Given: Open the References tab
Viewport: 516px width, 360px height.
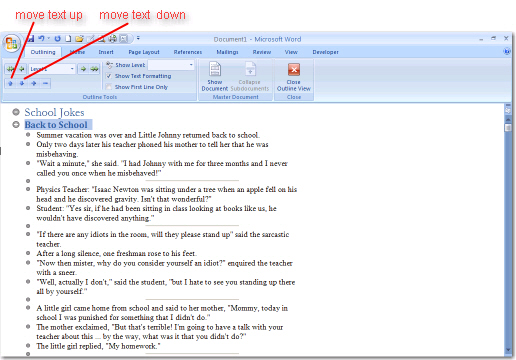Looking at the screenshot, I should (x=188, y=52).
